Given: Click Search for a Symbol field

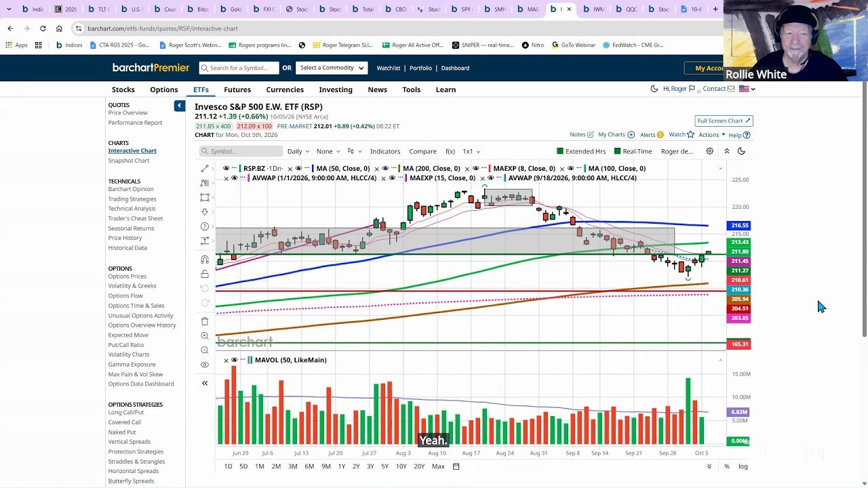Looking at the screenshot, I should coord(239,68).
